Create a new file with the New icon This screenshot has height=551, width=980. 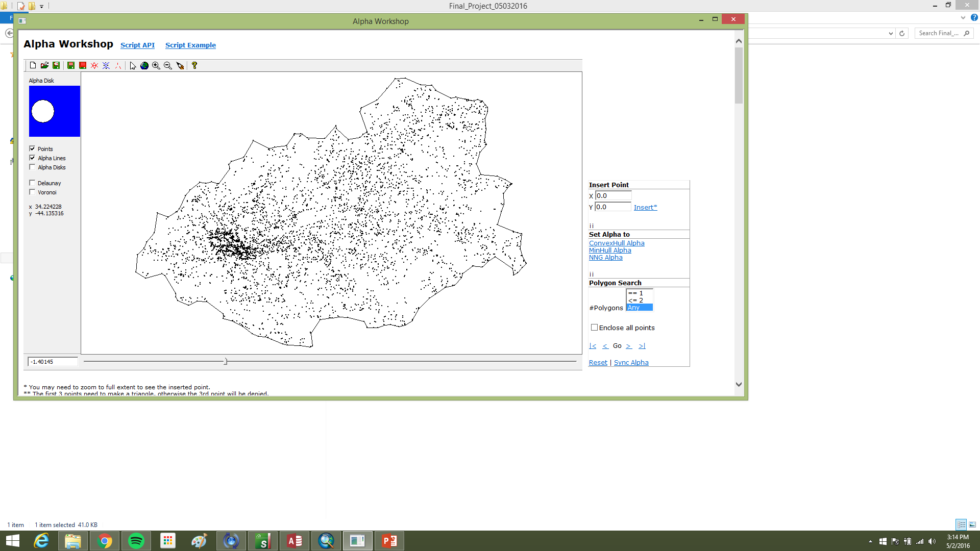click(33, 65)
